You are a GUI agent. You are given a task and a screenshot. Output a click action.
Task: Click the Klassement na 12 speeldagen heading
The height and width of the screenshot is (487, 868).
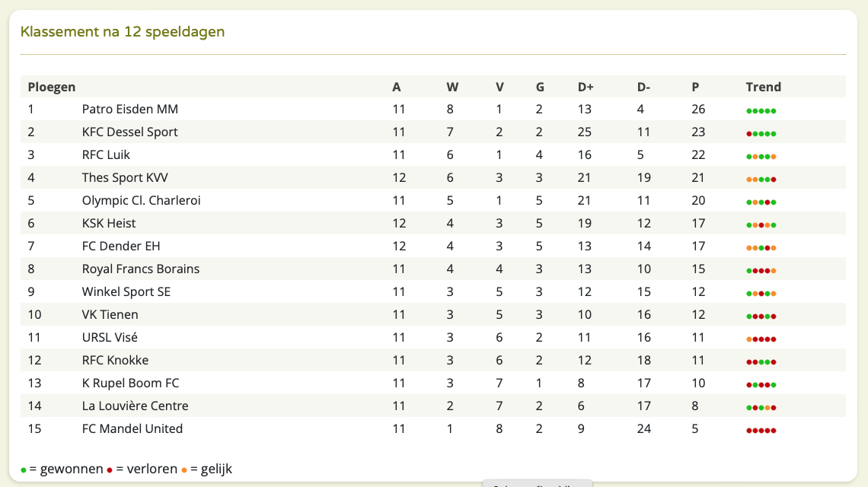[123, 31]
